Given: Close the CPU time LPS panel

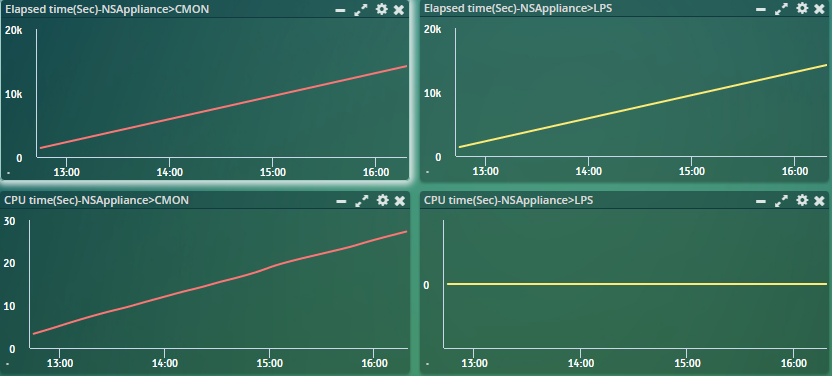Looking at the screenshot, I should tap(819, 201).
